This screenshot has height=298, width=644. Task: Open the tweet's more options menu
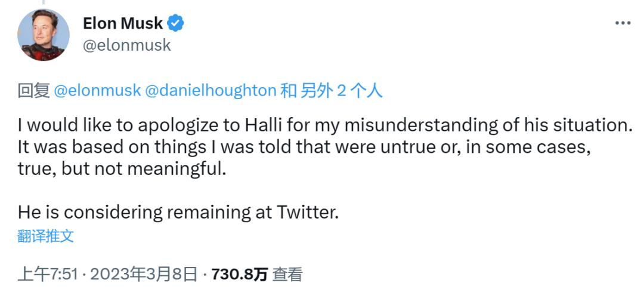click(622, 23)
